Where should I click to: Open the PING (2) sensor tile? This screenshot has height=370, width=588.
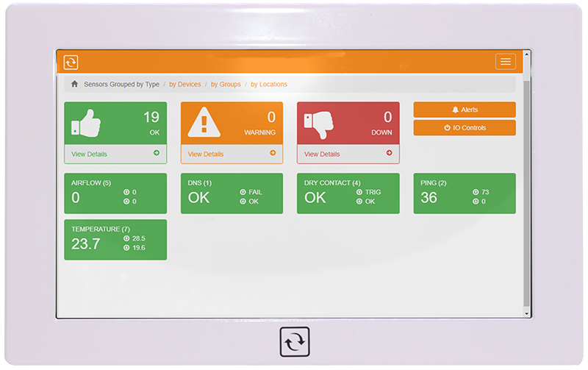tap(465, 193)
